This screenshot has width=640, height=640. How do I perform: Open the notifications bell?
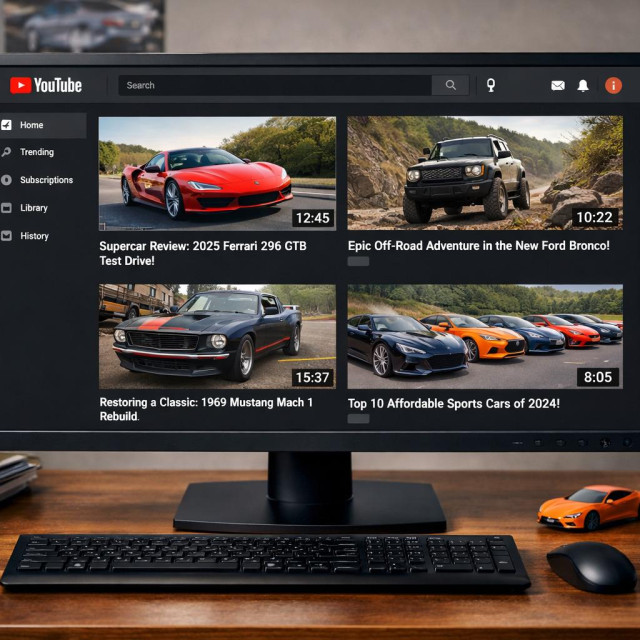pos(583,85)
